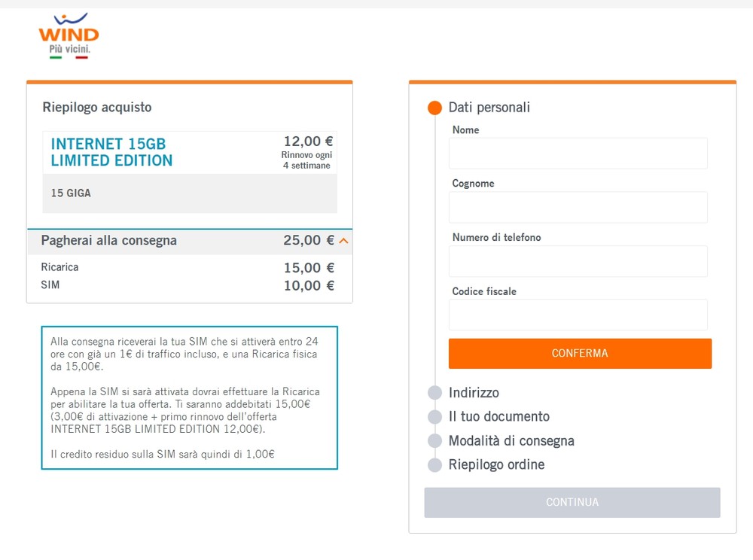Open the Riepilogo ordine section label

tap(496, 464)
